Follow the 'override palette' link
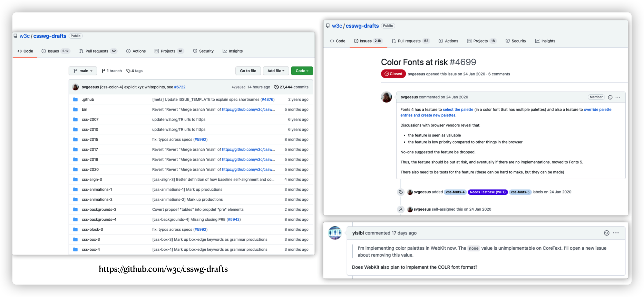644x297 pixels. coord(597,109)
